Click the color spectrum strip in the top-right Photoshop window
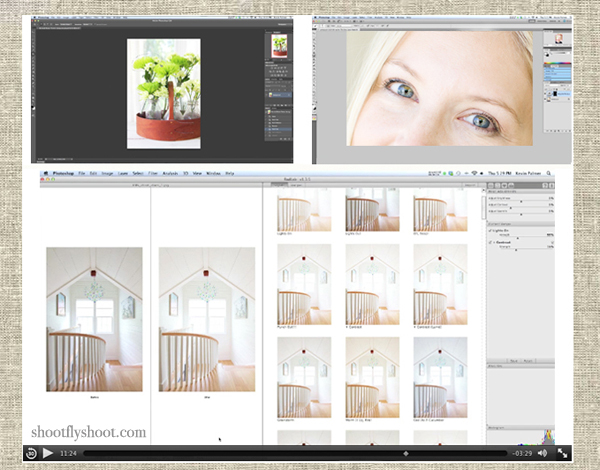 click(558, 63)
